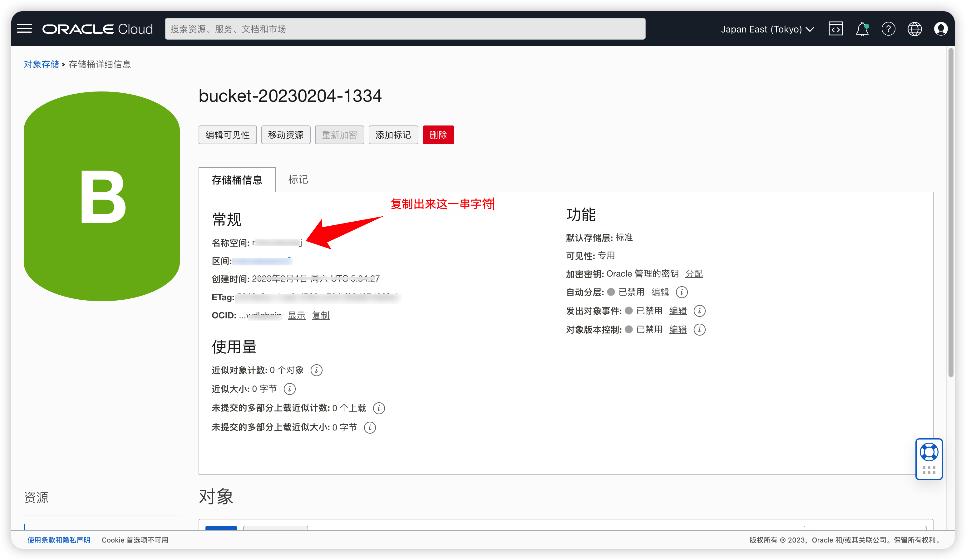Viewport: 966px width, 560px height.
Task: Click the info icon beside 自动分层
Action: point(682,292)
